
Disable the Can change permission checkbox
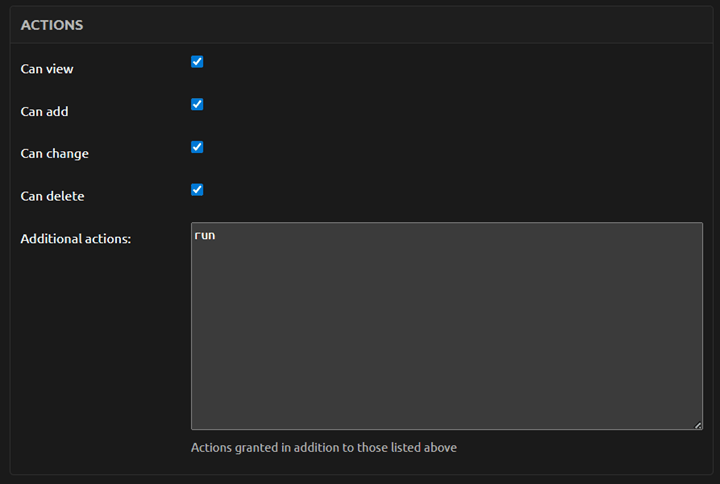point(197,147)
